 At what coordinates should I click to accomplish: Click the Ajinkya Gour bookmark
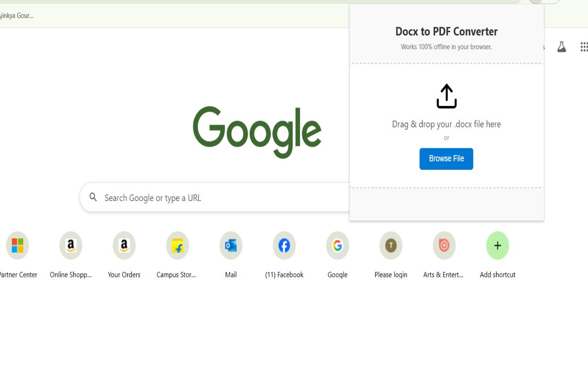(17, 16)
